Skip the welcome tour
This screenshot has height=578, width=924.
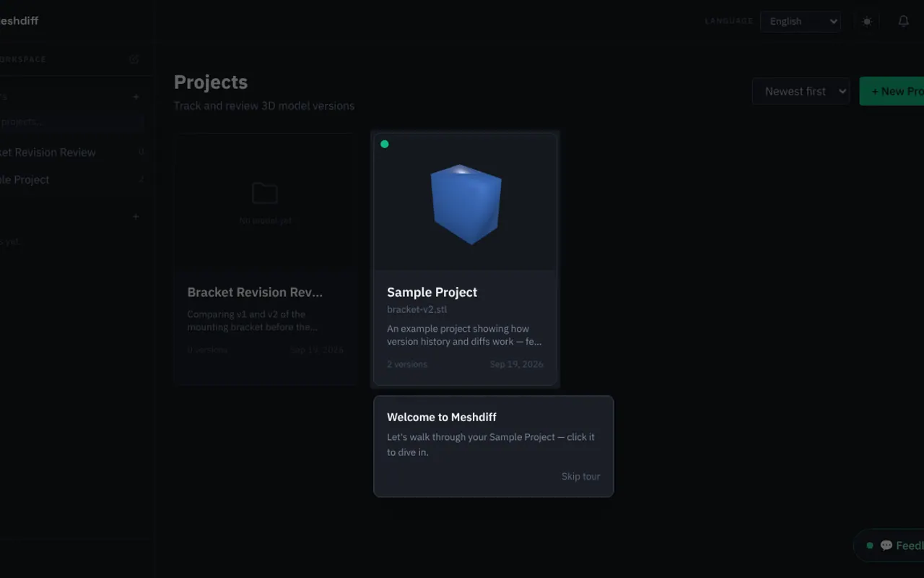(581, 476)
